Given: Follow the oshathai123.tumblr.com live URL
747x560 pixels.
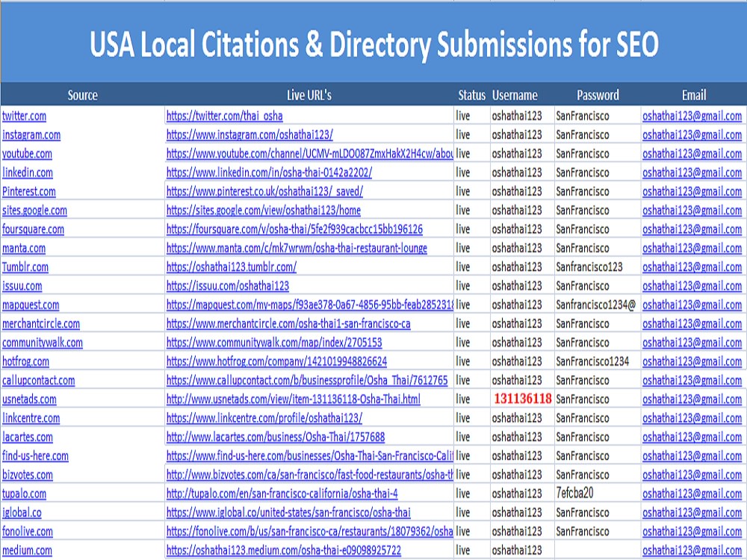Looking at the screenshot, I should coord(232,267).
